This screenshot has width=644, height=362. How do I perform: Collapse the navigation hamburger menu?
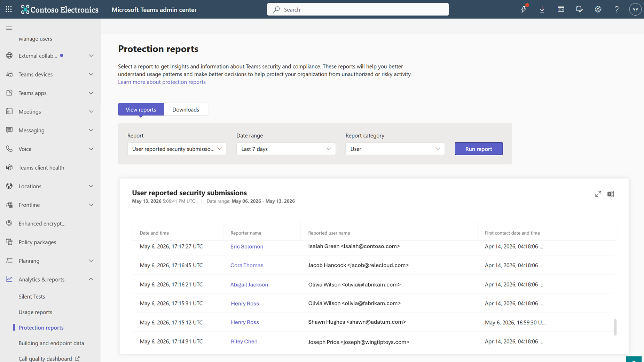point(9,28)
